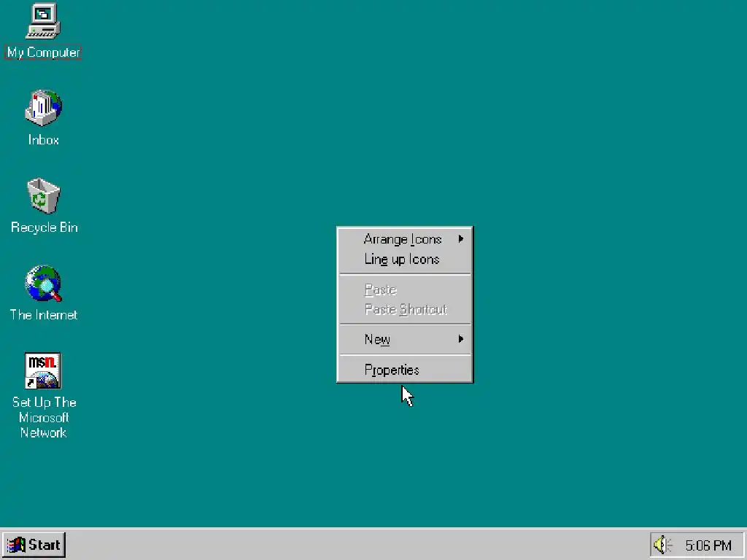Open the Start menu button
This screenshot has height=560, width=747.
coord(34,545)
